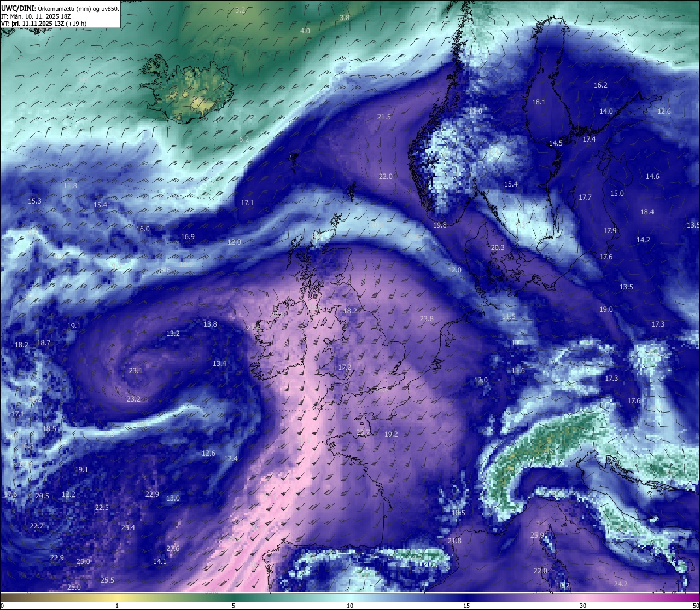700x610 pixels.
Task: Select the map value "19.8"
Action: (440, 225)
